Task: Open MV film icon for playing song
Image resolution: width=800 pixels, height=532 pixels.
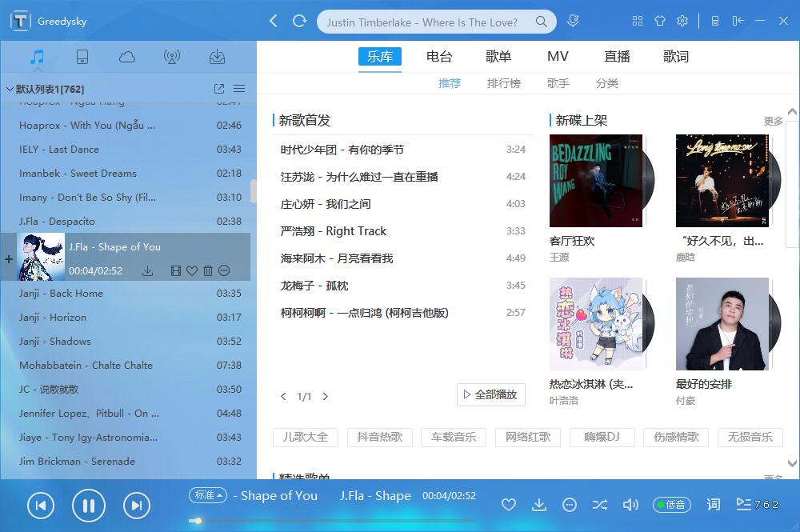Action: [176, 271]
